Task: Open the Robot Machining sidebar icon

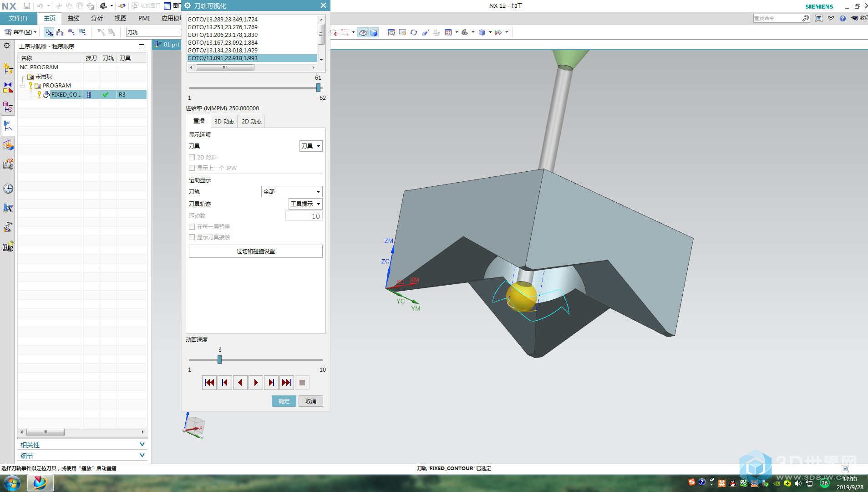Action: coord(8,227)
